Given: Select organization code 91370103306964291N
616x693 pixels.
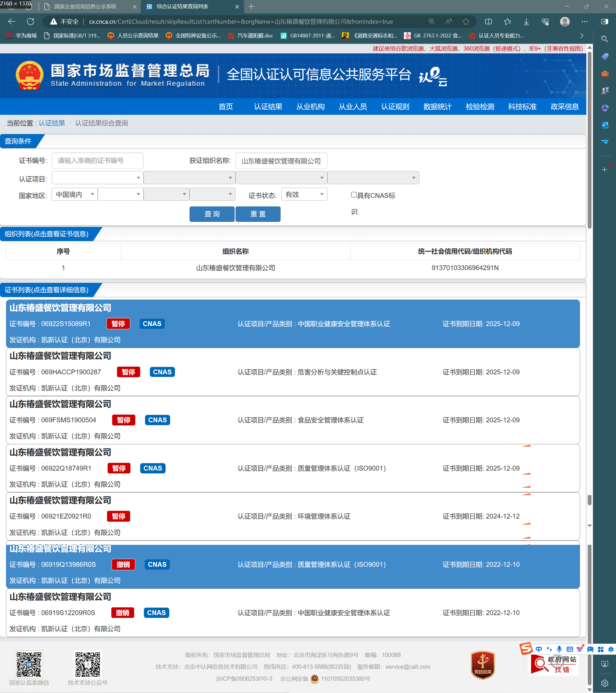Looking at the screenshot, I should (465, 268).
